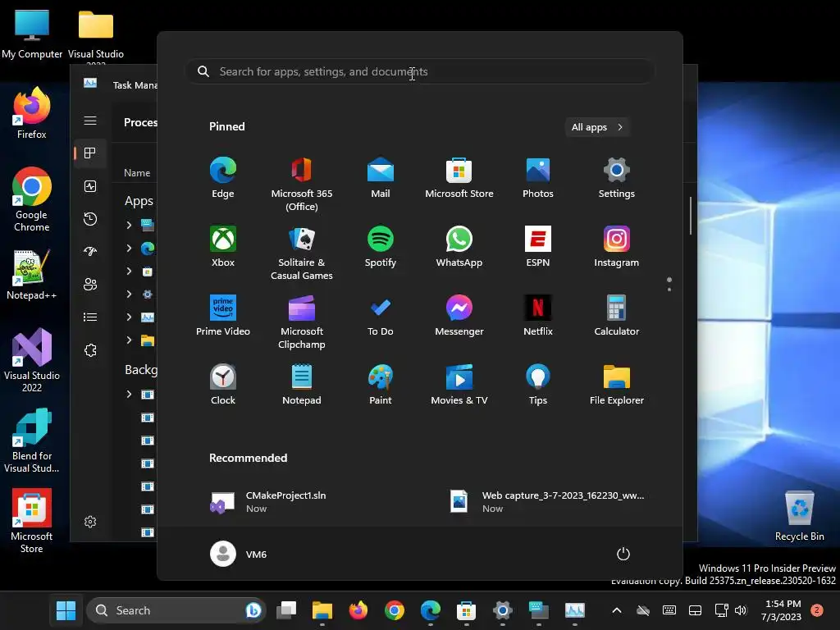Expand the Edge process row in Task Manager
The width and height of the screenshot is (840, 630).
pos(129,248)
